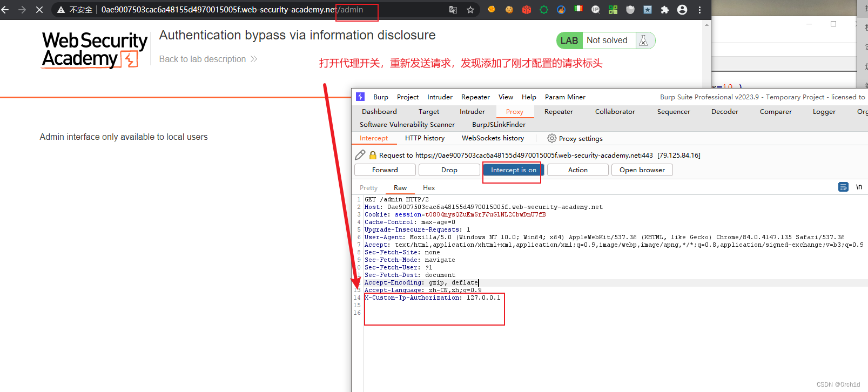Viewport: 868px width, 392px height.
Task: Click the padlock icon next to Request to
Action: (x=373, y=155)
